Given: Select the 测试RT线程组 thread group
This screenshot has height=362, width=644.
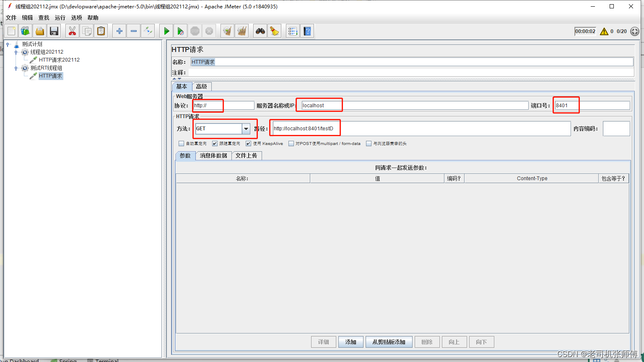Looking at the screenshot, I should coord(46,68).
